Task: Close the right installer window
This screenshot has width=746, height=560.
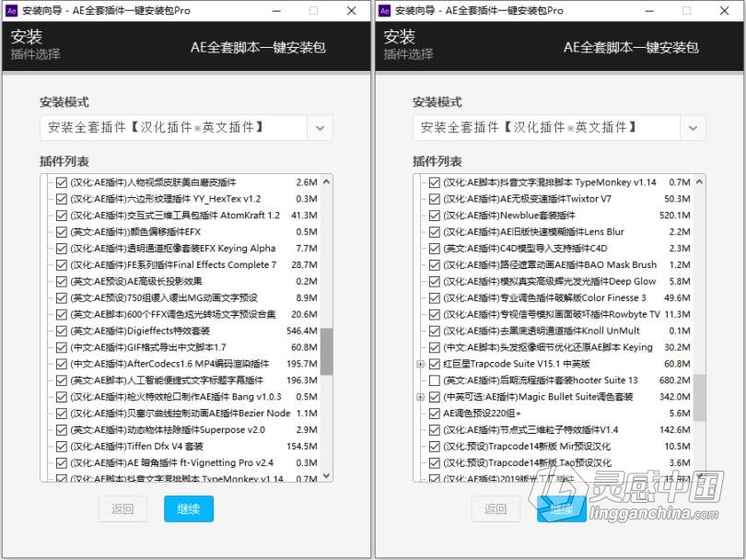Action: click(725, 10)
